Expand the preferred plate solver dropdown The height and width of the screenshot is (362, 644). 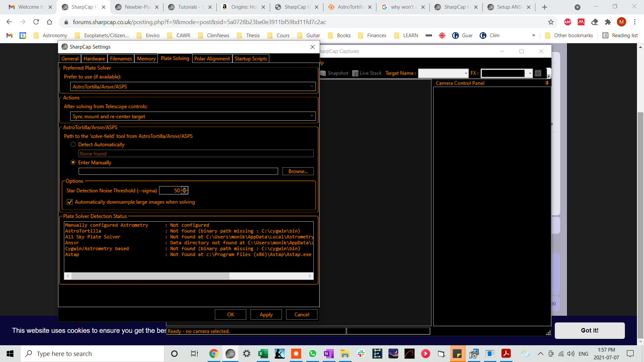click(193, 86)
